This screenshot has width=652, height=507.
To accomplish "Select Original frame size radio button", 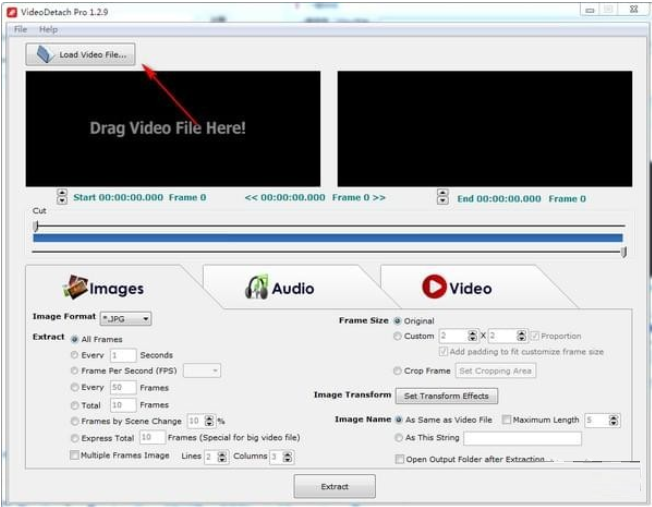I will pos(398,321).
